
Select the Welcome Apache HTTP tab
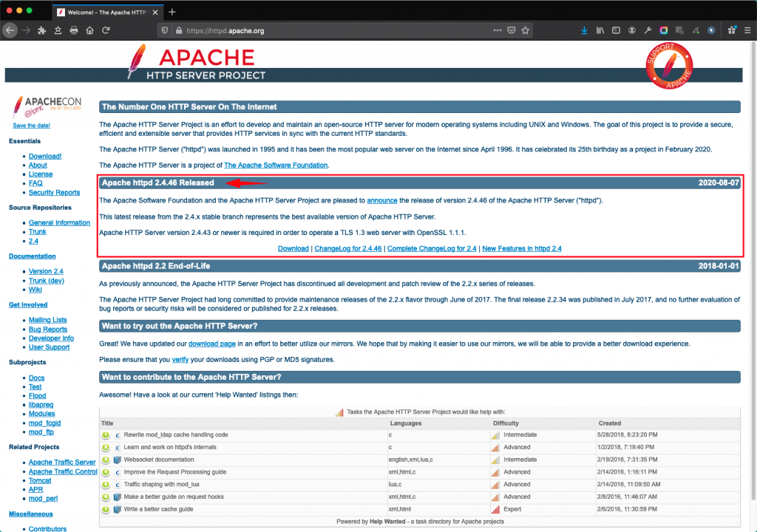pyautogui.click(x=108, y=13)
